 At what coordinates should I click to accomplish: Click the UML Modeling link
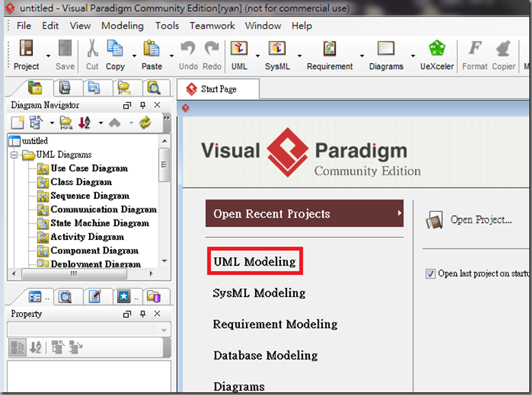pos(255,262)
